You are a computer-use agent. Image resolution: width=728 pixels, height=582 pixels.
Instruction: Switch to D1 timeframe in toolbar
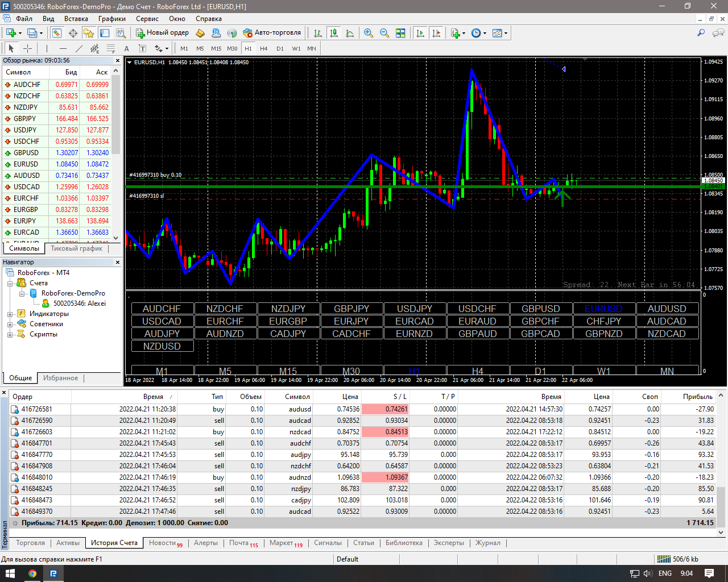(280, 48)
